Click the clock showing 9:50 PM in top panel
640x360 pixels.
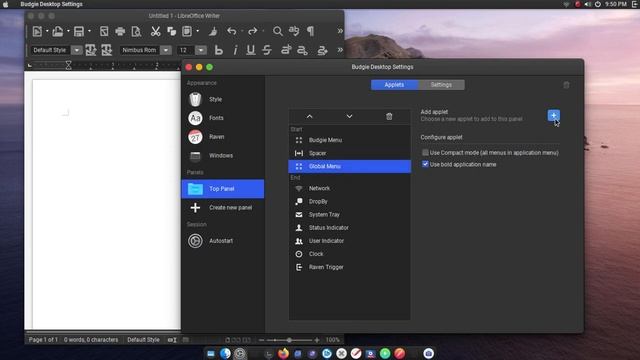pyautogui.click(x=616, y=4)
